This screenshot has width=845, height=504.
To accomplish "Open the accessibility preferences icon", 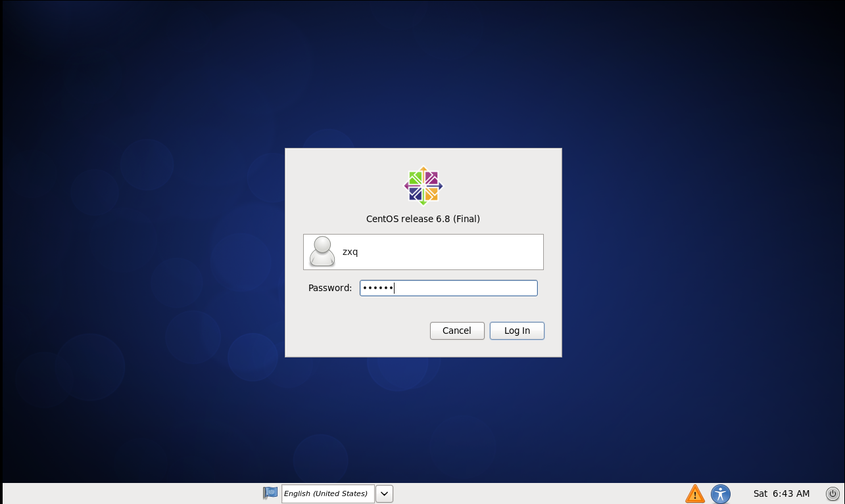I will tap(721, 493).
